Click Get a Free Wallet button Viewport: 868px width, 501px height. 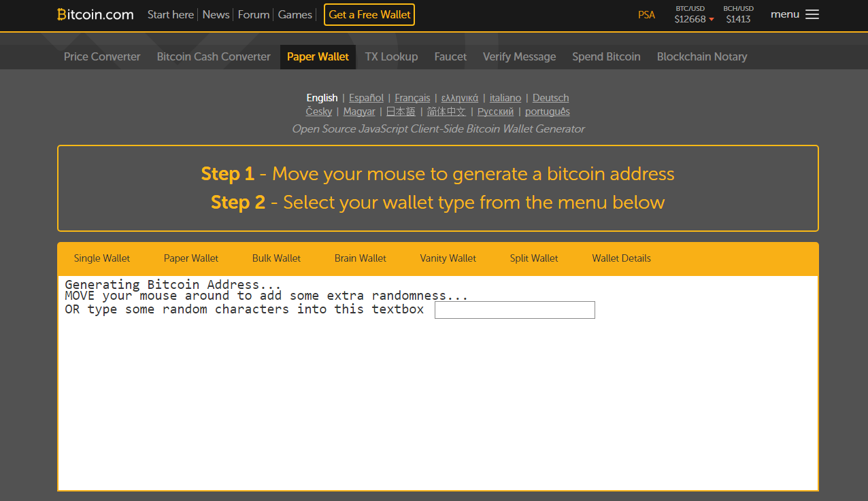click(369, 14)
